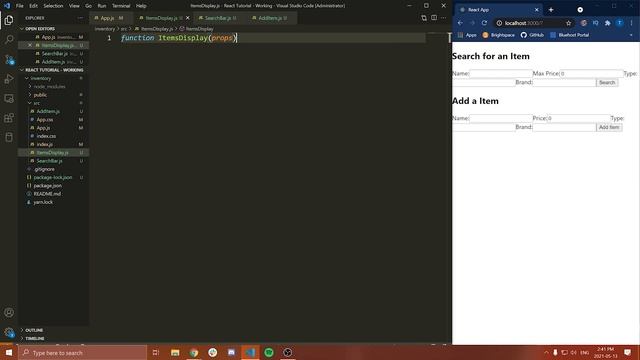Open Spotify from taskbar
The height and width of the screenshot is (360, 640).
click(269, 353)
